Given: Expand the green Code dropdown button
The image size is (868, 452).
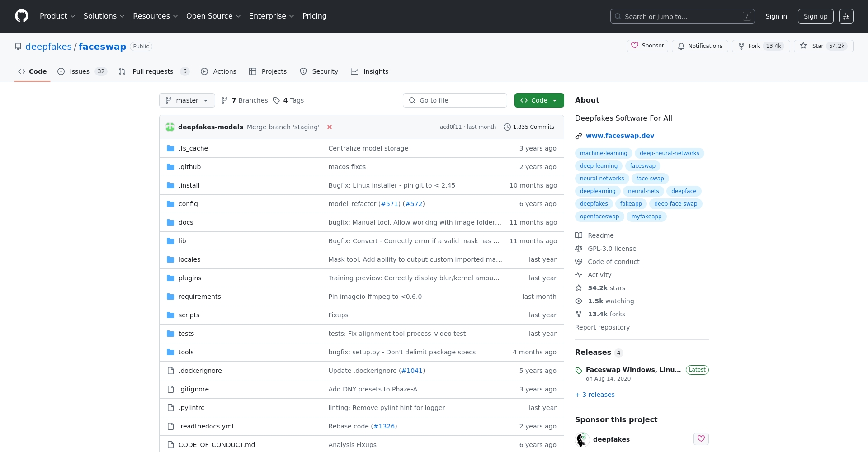Looking at the screenshot, I should click(x=539, y=100).
